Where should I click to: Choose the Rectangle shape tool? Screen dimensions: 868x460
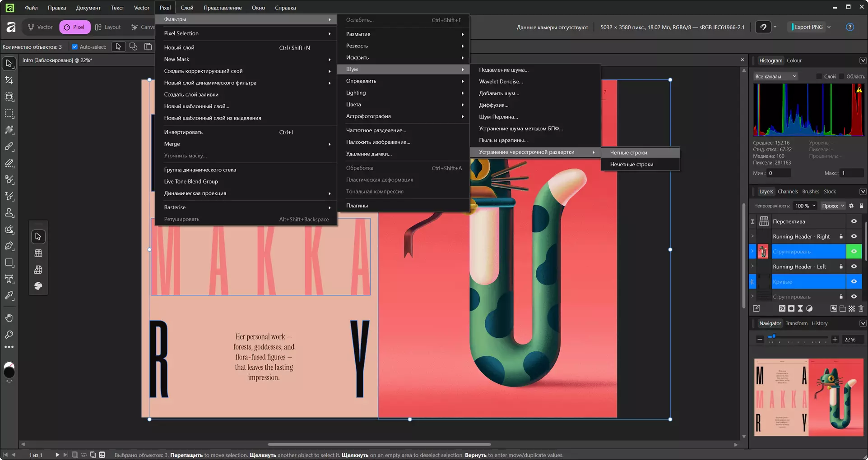tap(9, 262)
